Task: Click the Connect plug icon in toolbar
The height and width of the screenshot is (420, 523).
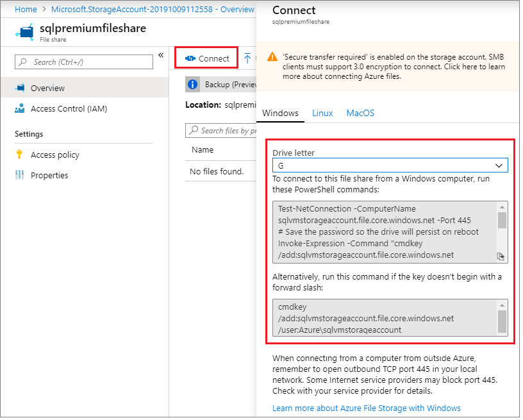Action: coord(190,58)
